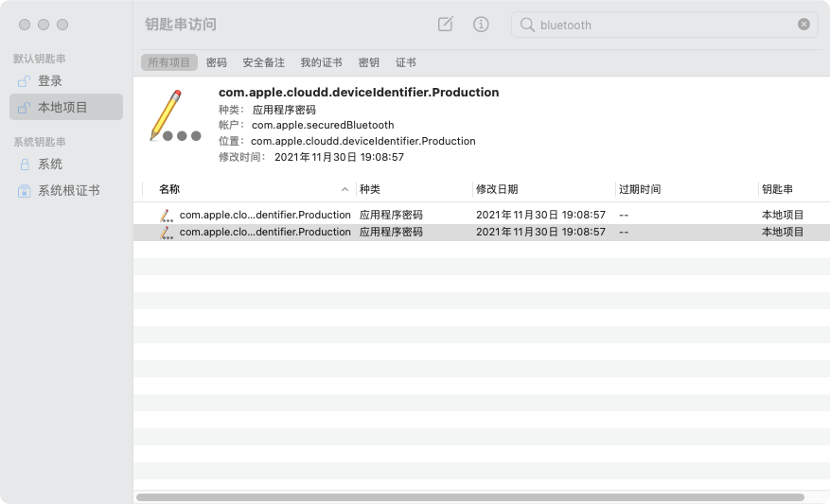The height and width of the screenshot is (504, 830).
Task: Click 应用程序密码 in the first row
Action: (x=391, y=215)
